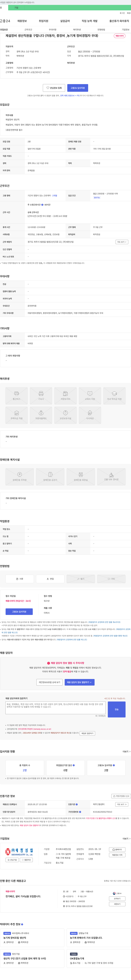Open the 출산휴가·육아휴직 menu
The width and height of the screenshot is (131, 980).
[119, 21]
